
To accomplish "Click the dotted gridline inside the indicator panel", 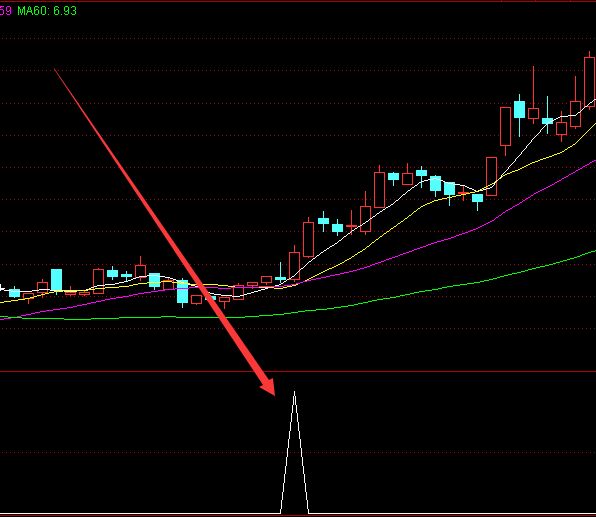I will tap(298, 453).
